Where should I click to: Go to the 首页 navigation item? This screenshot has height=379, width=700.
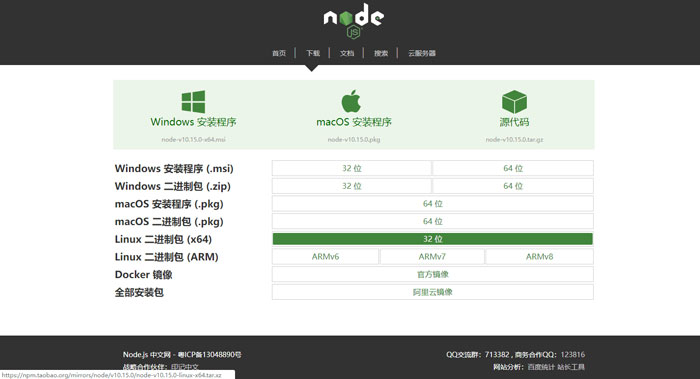[x=279, y=53]
